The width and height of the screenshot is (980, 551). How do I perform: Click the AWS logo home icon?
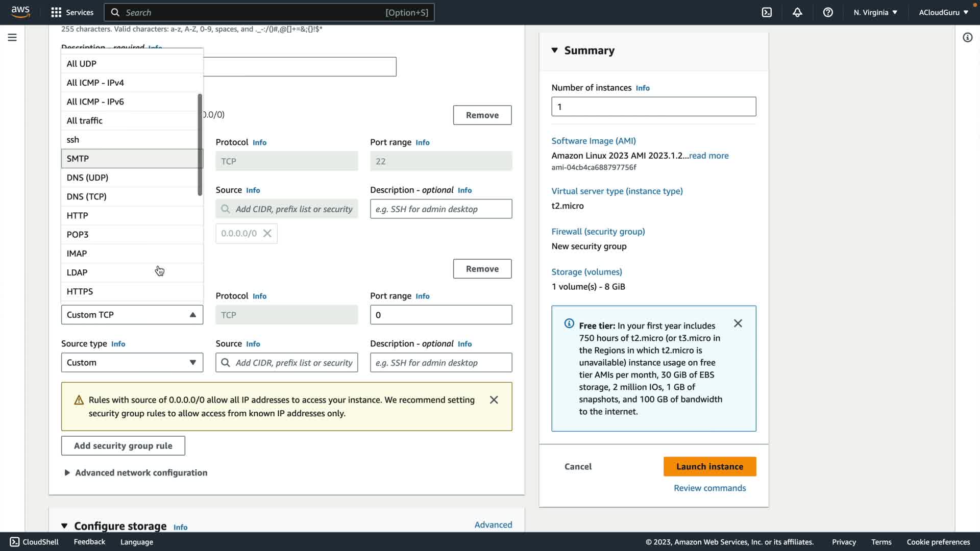(20, 12)
